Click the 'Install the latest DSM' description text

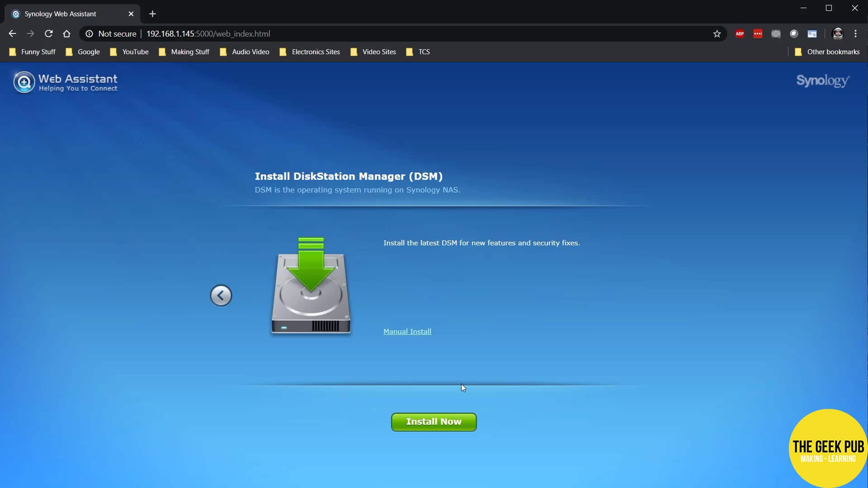481,243
